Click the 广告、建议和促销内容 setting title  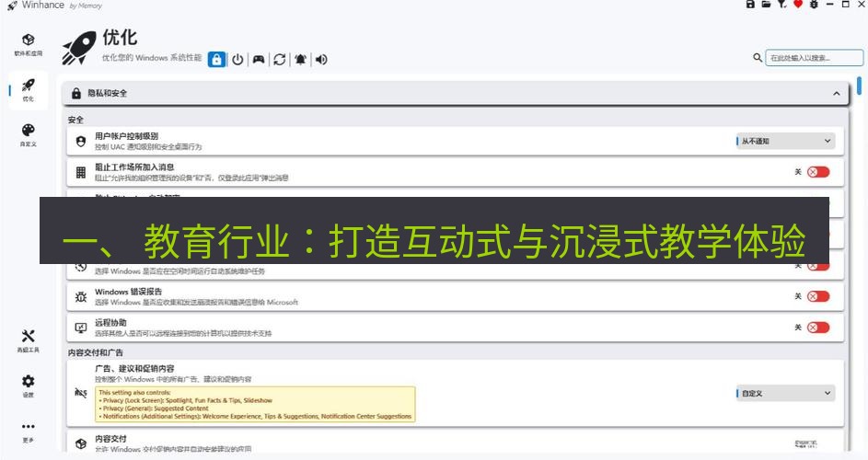coord(134,369)
